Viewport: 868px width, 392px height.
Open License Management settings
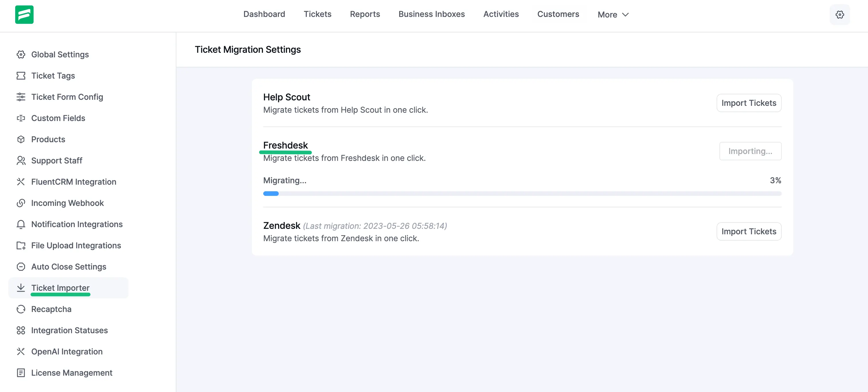(x=71, y=373)
